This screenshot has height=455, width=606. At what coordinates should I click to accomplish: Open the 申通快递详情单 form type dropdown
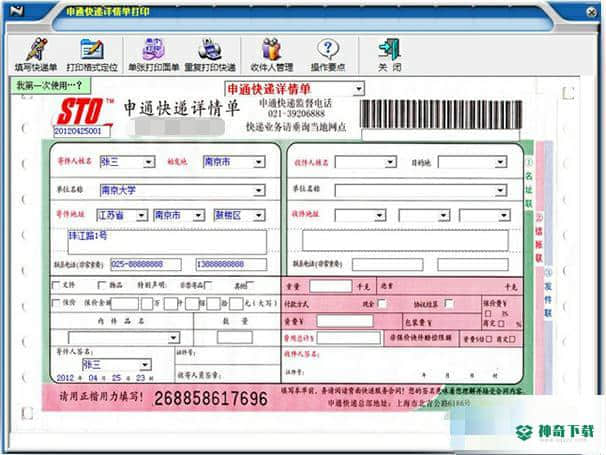click(359, 89)
